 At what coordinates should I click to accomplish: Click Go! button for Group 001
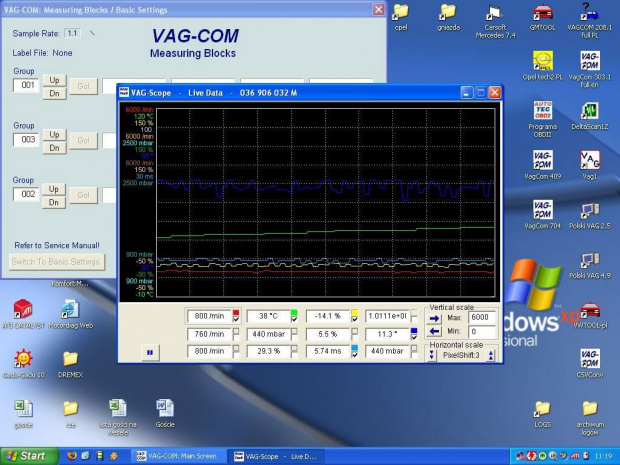[x=83, y=86]
